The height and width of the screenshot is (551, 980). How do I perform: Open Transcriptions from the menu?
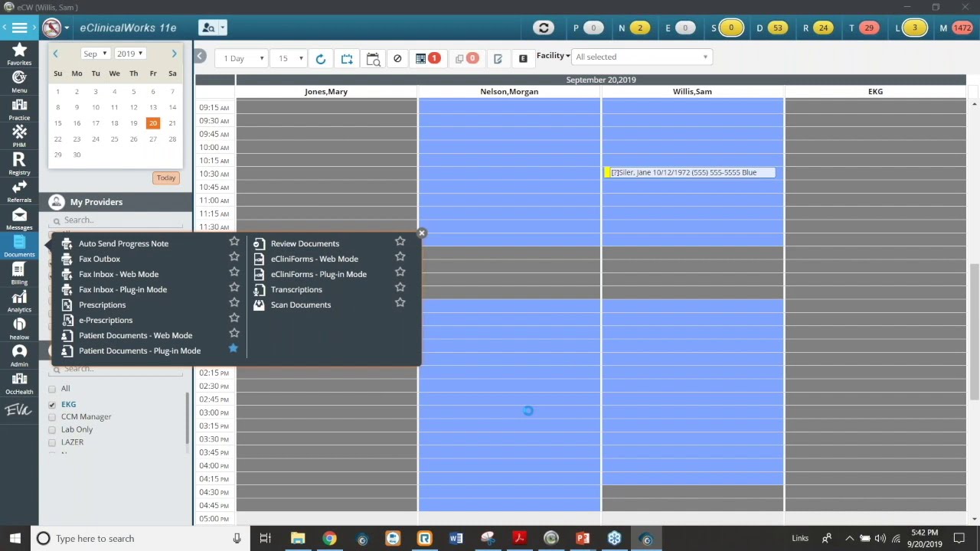pos(296,289)
